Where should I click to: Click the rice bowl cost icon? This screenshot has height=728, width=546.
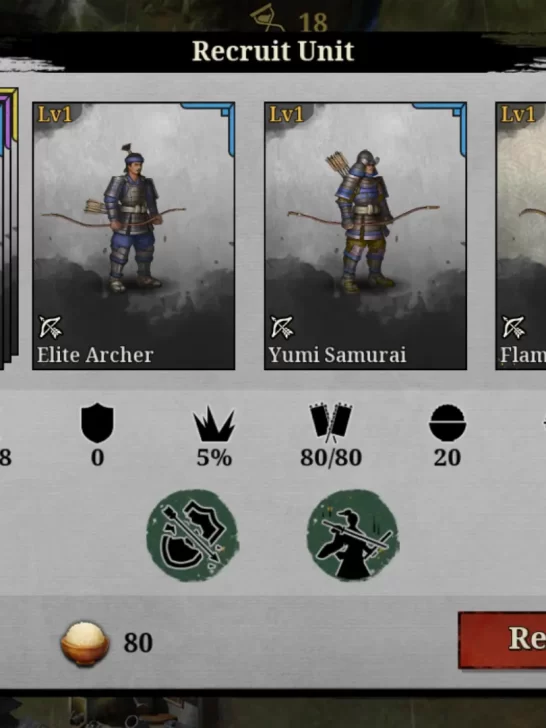(85, 644)
